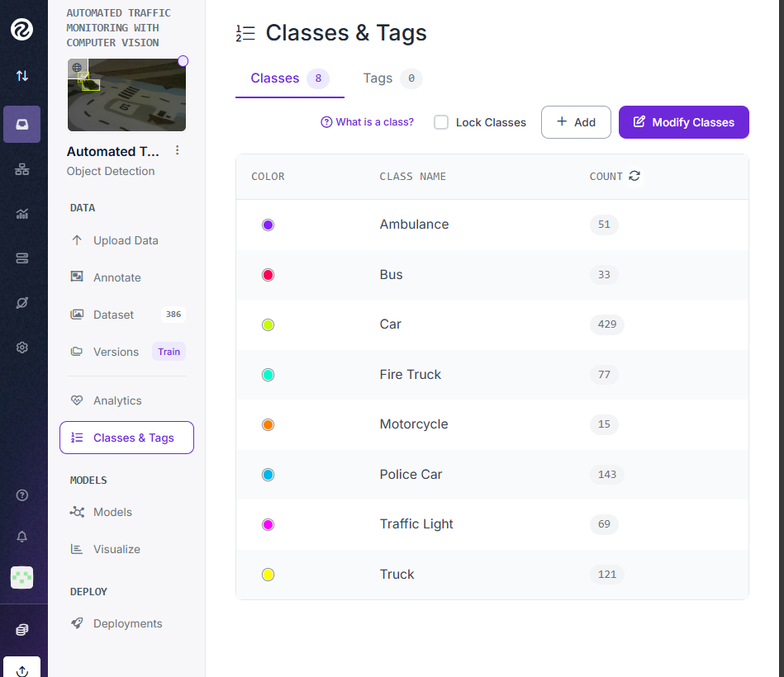
Task: Click the crossed-circle explore icon in sidebar
Action: [22, 303]
